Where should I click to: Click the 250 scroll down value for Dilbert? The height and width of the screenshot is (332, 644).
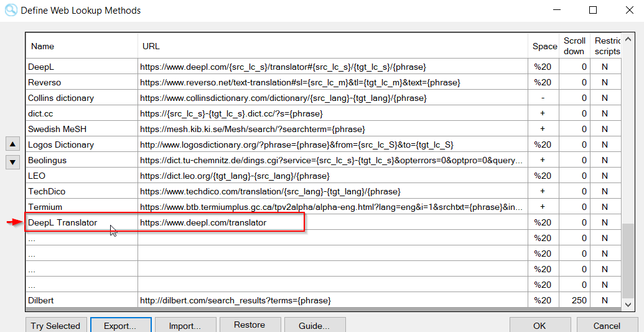tap(574, 300)
